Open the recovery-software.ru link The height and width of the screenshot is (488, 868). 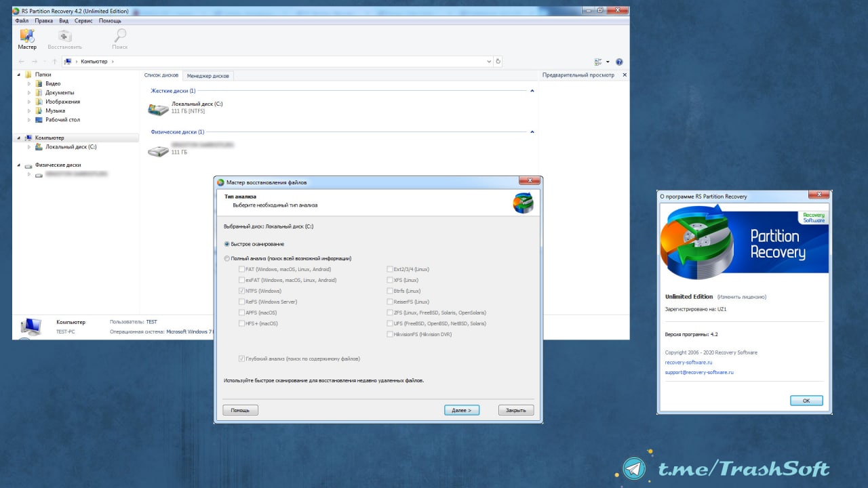point(688,363)
